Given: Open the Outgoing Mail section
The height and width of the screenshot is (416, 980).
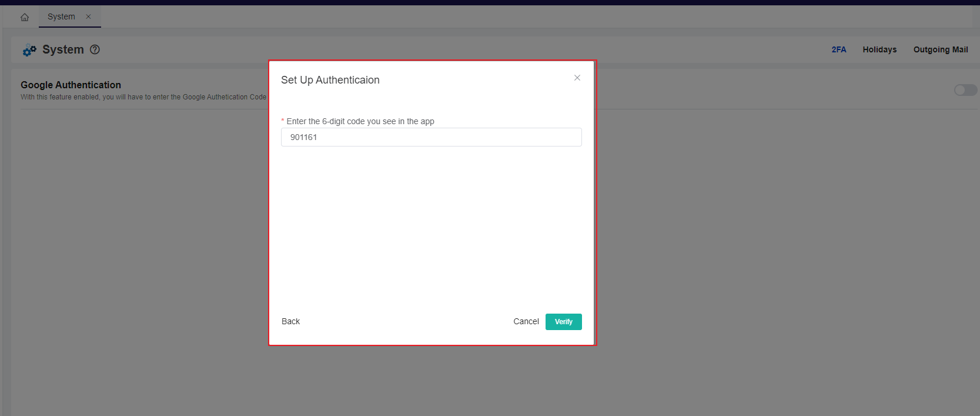Looking at the screenshot, I should pyautogui.click(x=940, y=49).
